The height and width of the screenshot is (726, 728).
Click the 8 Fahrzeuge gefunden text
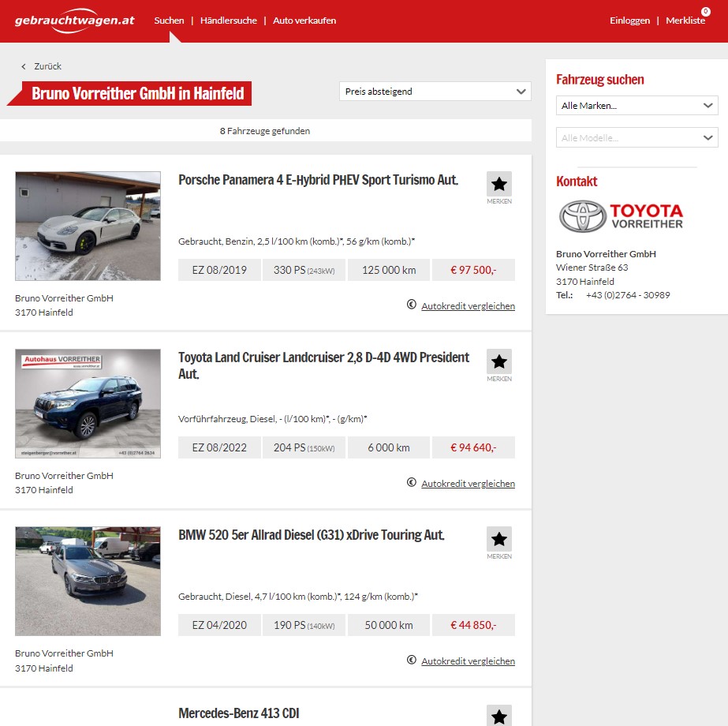[265, 131]
